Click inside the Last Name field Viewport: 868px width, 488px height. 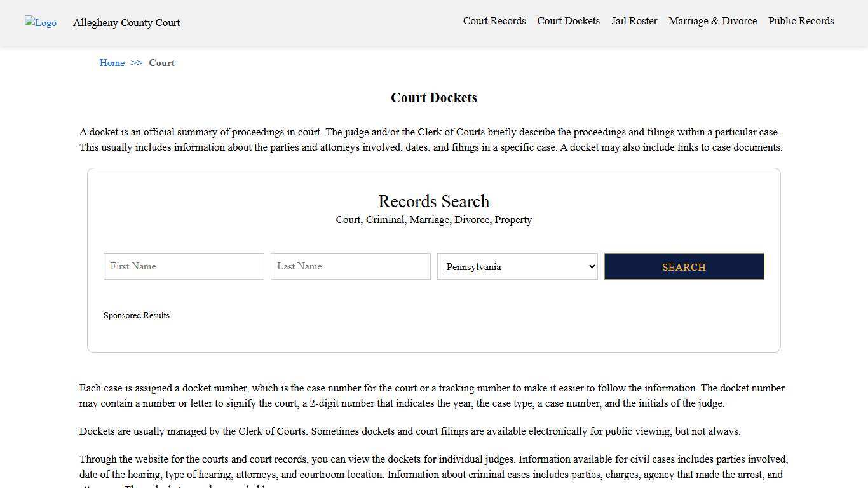(350, 266)
